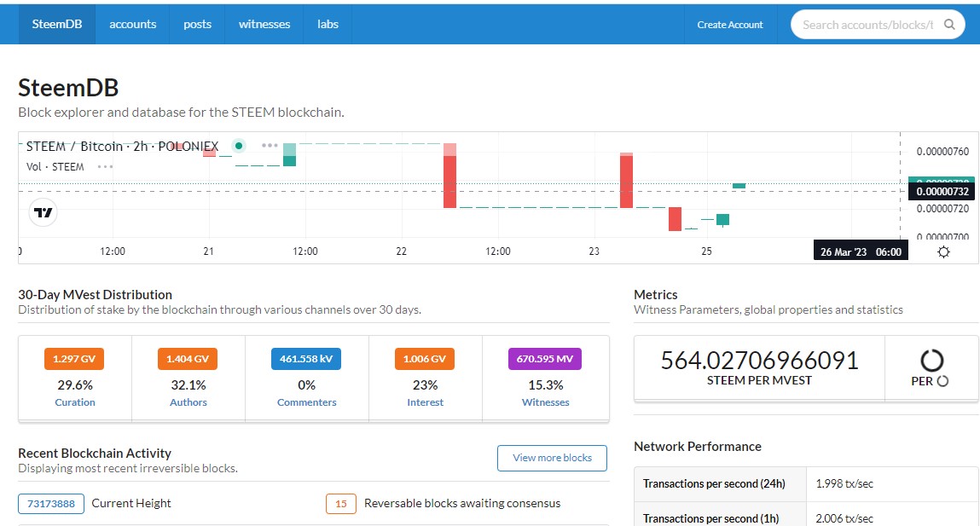Click the Metrics section heading

click(x=656, y=295)
